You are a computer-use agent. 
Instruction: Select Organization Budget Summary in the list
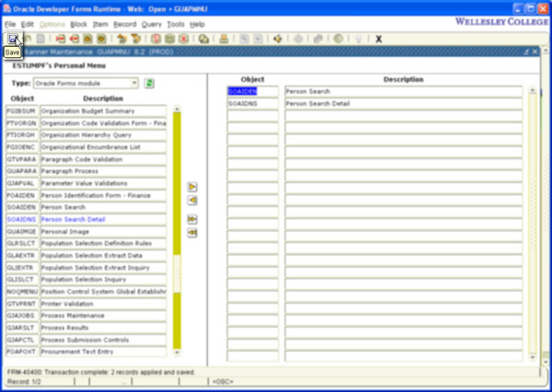click(102, 110)
